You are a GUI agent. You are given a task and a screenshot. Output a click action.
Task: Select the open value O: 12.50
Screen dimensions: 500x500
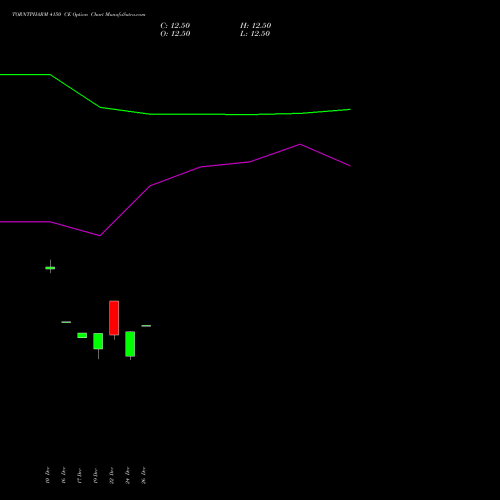click(175, 34)
